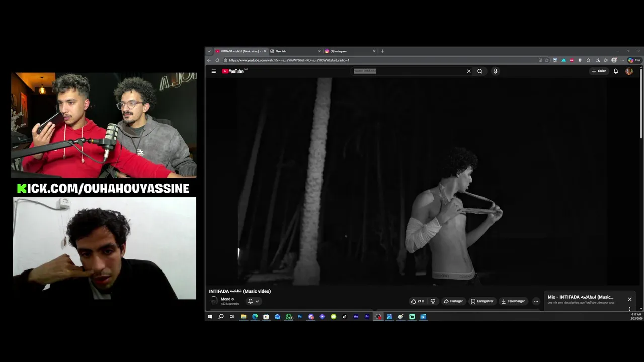Expand the tab actions chevron menu
Screen dimensions: 644x362
click(x=209, y=51)
